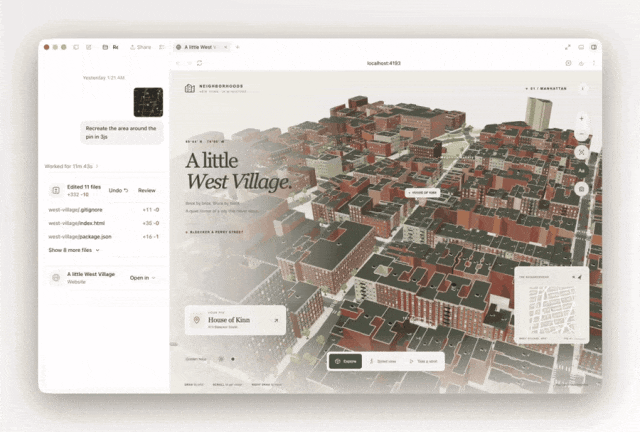This screenshot has width=640, height=432.
Task: Click the info button beside Manhattan
Action: point(582,89)
